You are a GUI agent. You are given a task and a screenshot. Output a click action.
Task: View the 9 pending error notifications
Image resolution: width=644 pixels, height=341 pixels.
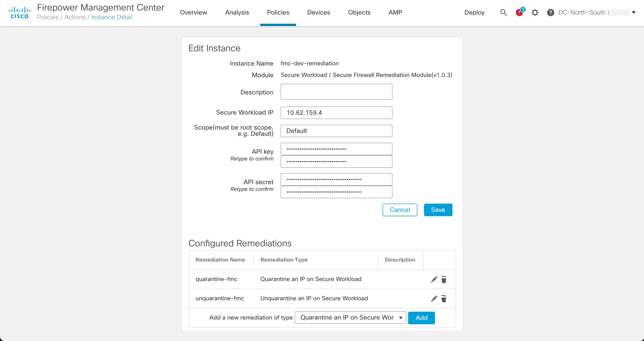tap(520, 12)
